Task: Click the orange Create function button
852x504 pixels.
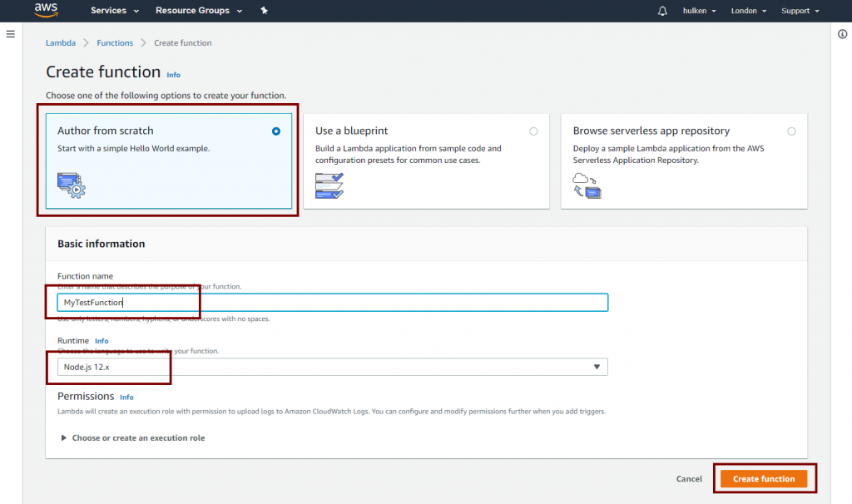Action: tap(764, 479)
